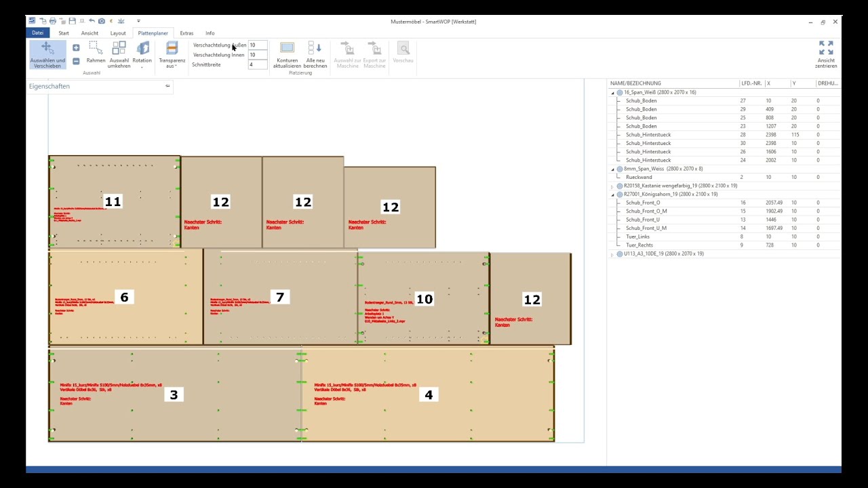
Task: Pin the Eigenschaften panel
Action: (167, 86)
